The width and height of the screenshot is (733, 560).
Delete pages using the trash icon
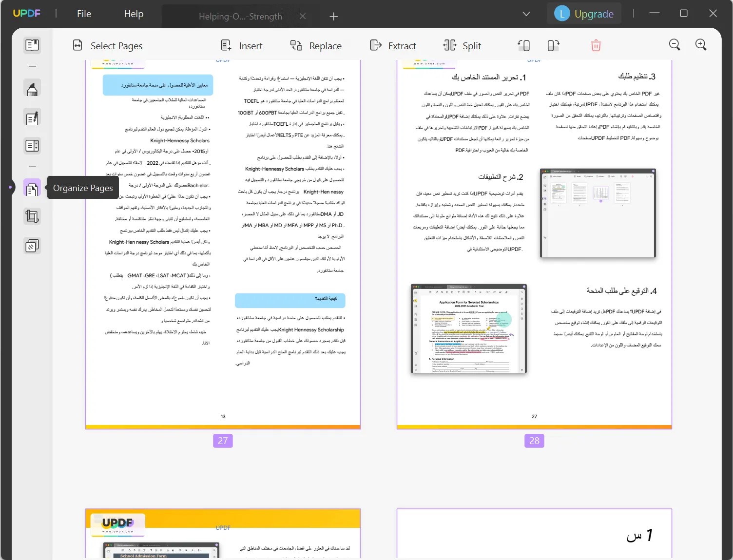[x=596, y=45]
